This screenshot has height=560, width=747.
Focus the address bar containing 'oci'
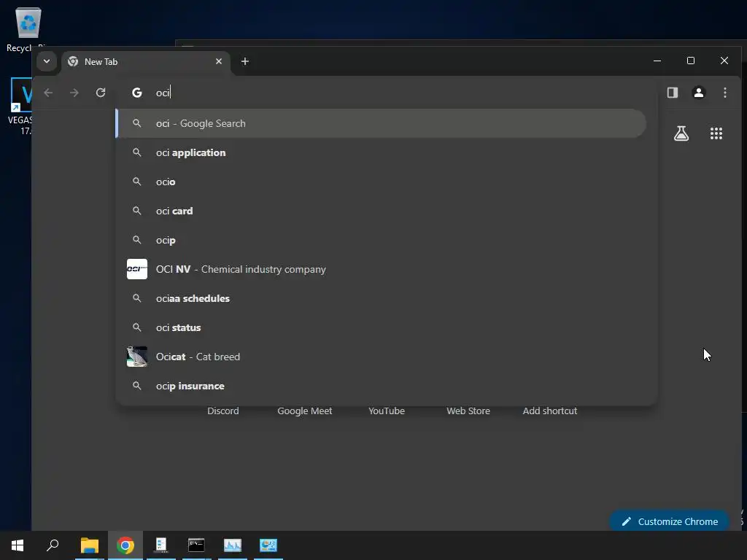[x=386, y=93]
